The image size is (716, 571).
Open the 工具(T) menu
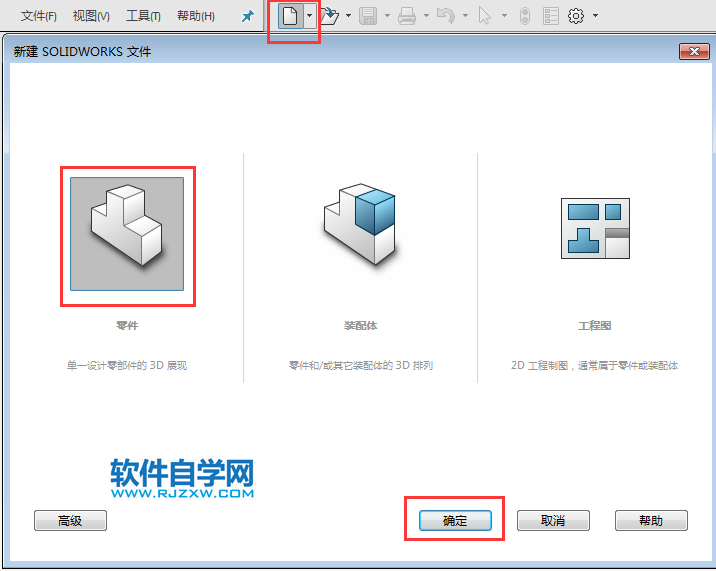click(143, 16)
